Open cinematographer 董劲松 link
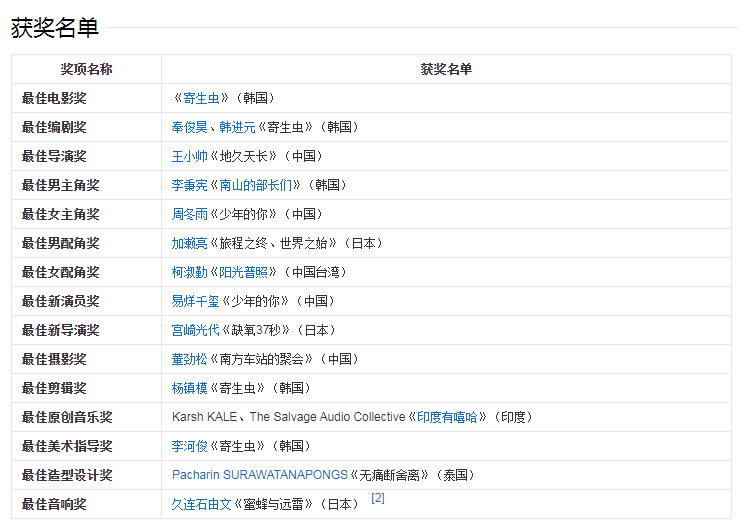Screen dimensions: 744x530 [190, 359]
